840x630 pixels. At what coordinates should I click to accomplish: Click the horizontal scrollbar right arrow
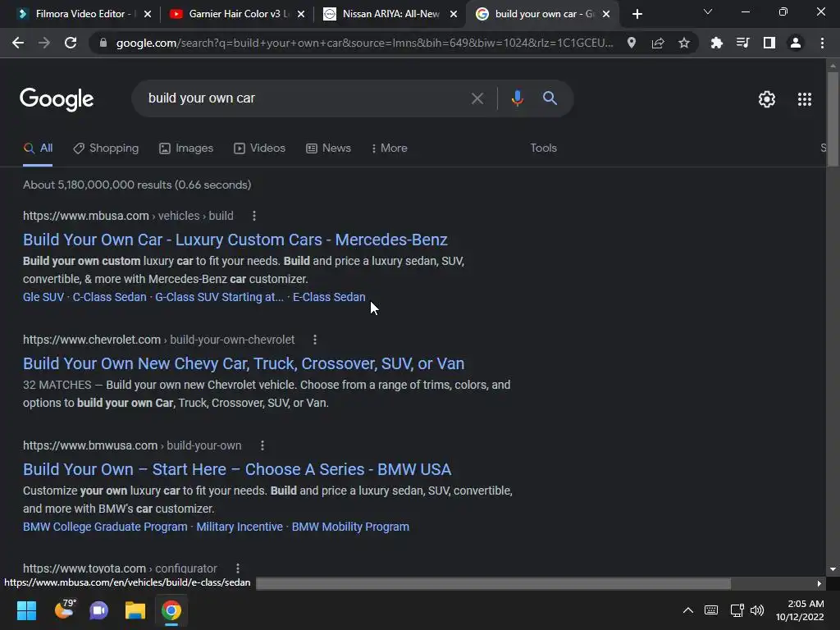click(819, 584)
